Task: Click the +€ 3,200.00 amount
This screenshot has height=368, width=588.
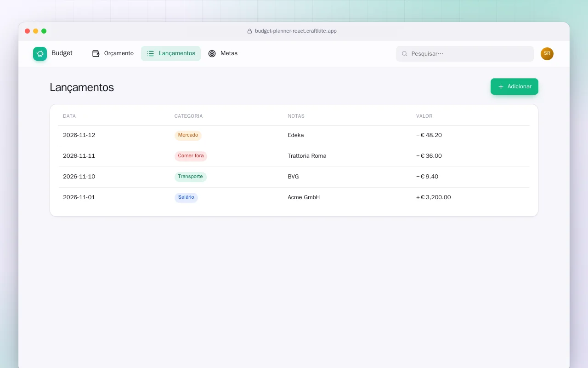Action: point(434,197)
